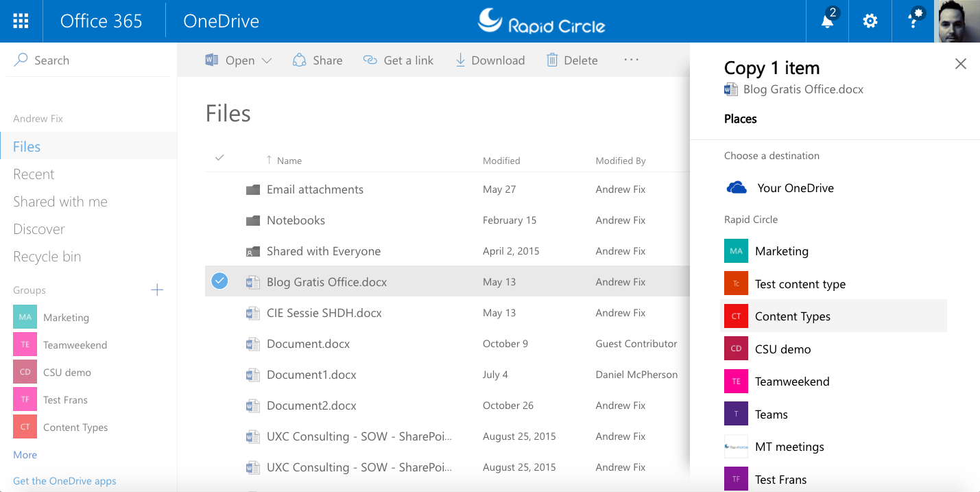The height and width of the screenshot is (492, 980).
Task: Toggle the select all checkmark in header
Action: click(219, 158)
